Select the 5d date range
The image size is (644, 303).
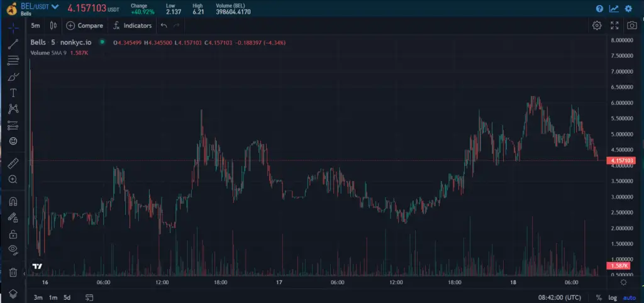pyautogui.click(x=67, y=298)
